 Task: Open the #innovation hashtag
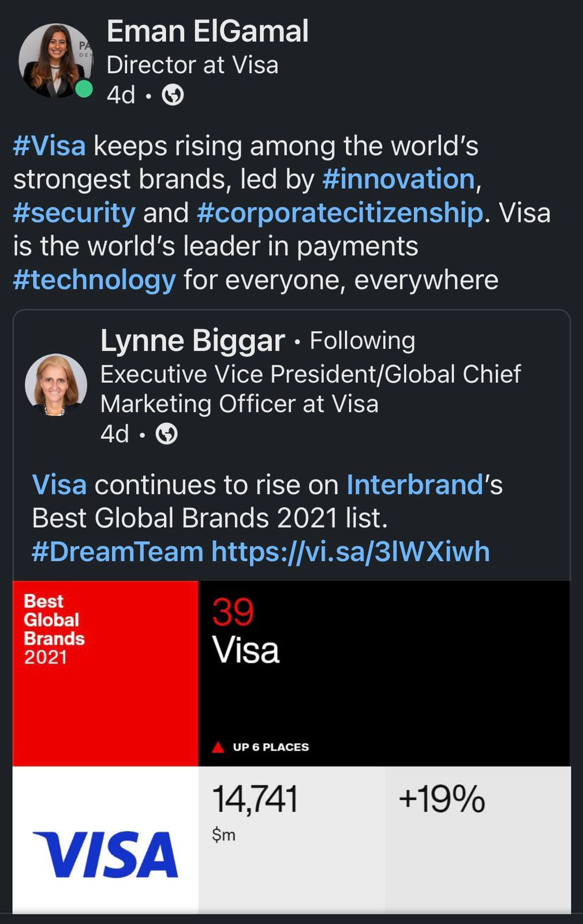[x=398, y=179]
